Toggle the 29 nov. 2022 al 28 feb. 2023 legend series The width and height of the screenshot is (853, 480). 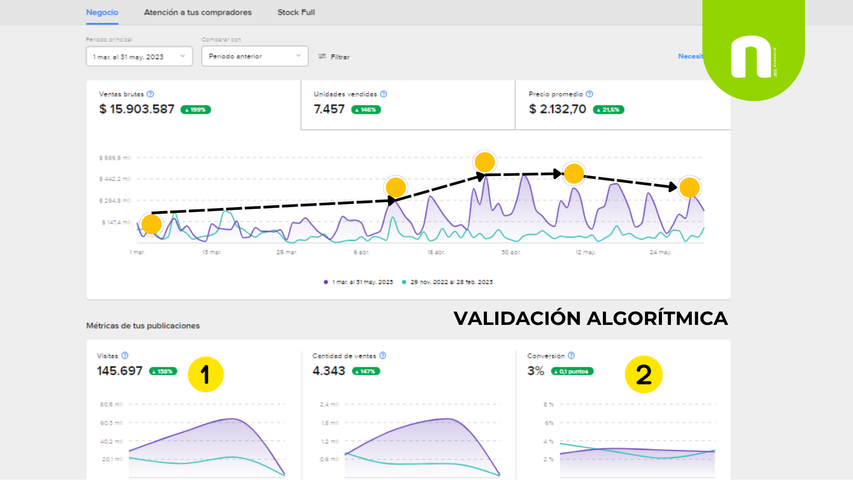[x=447, y=282]
